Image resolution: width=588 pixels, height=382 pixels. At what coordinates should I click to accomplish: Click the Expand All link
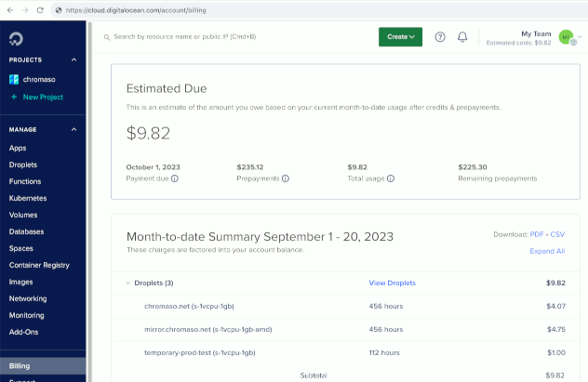coord(547,251)
